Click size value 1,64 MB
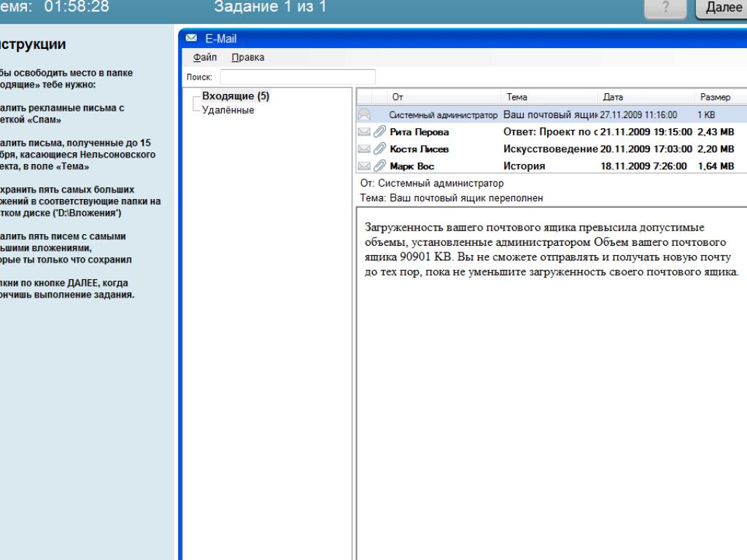 [716, 166]
